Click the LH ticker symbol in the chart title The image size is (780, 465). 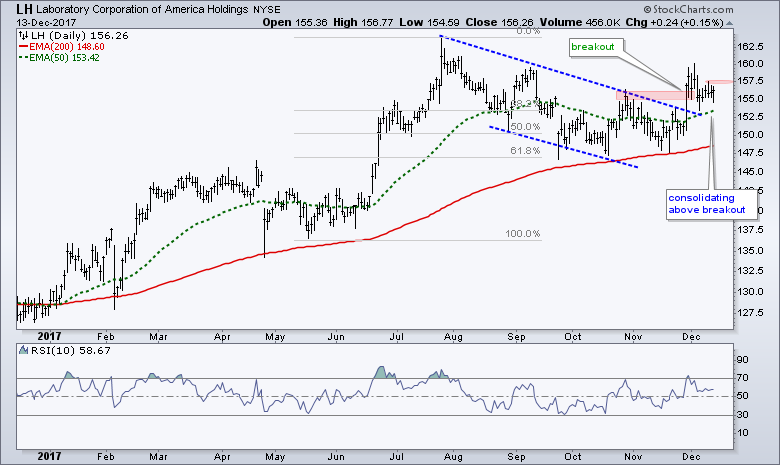[x=24, y=9]
